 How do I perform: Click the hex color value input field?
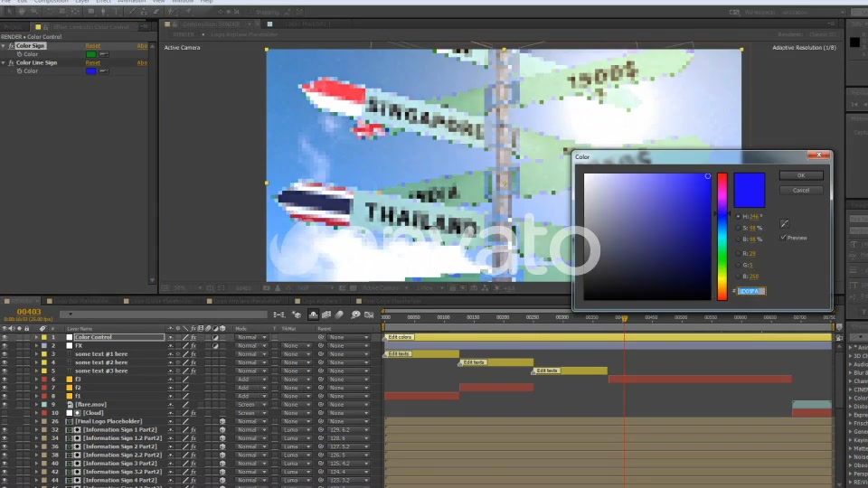[x=751, y=291]
